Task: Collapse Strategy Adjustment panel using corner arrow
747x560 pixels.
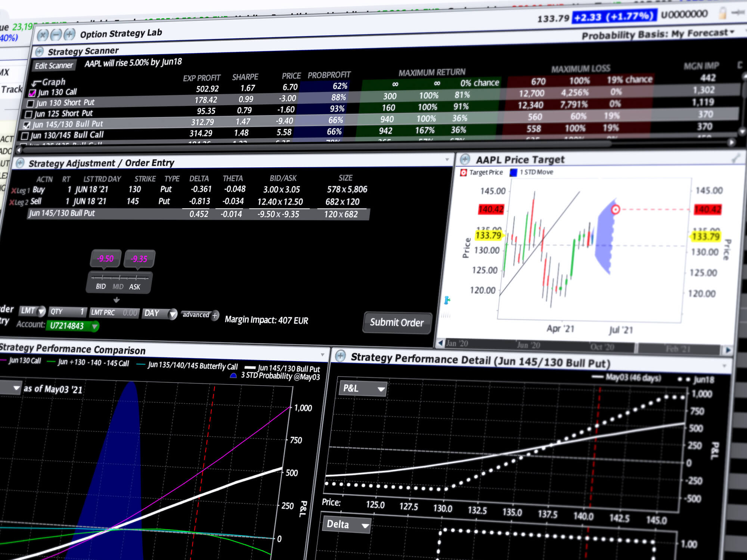Action: [447, 160]
